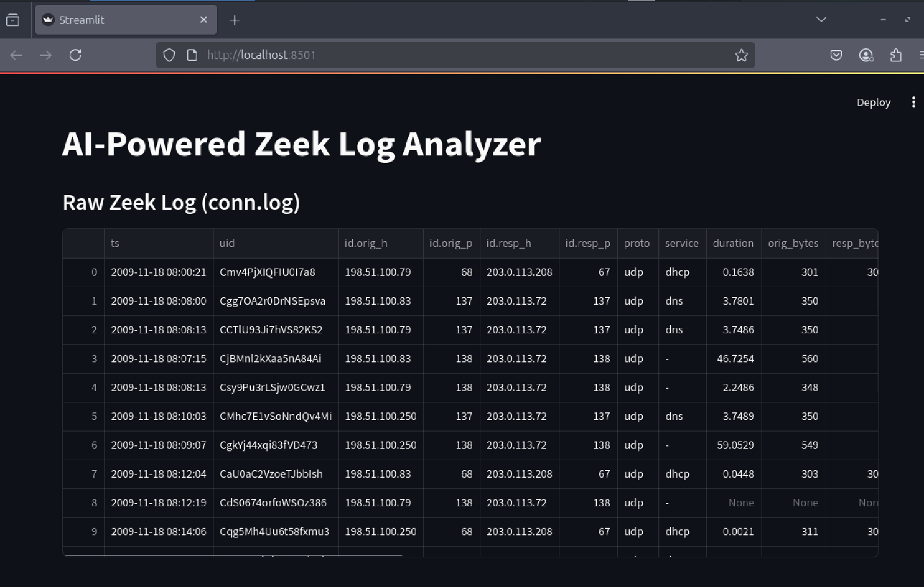Open the Streamlit three-dot main menu

click(913, 102)
